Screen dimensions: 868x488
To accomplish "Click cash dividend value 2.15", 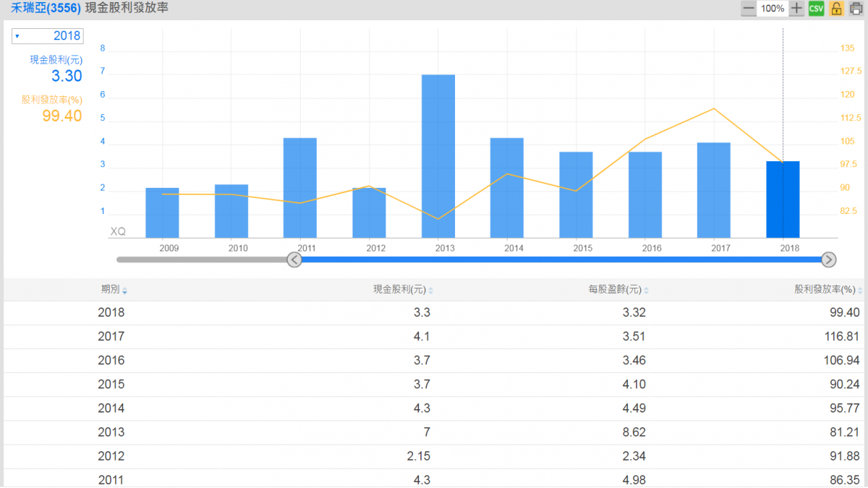I will pyautogui.click(x=419, y=455).
